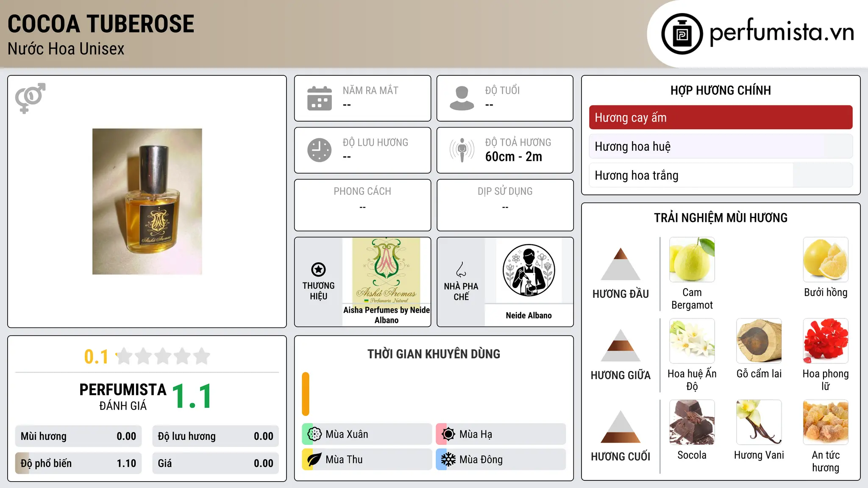Select the Mùa Xuân season label

pos(347,434)
